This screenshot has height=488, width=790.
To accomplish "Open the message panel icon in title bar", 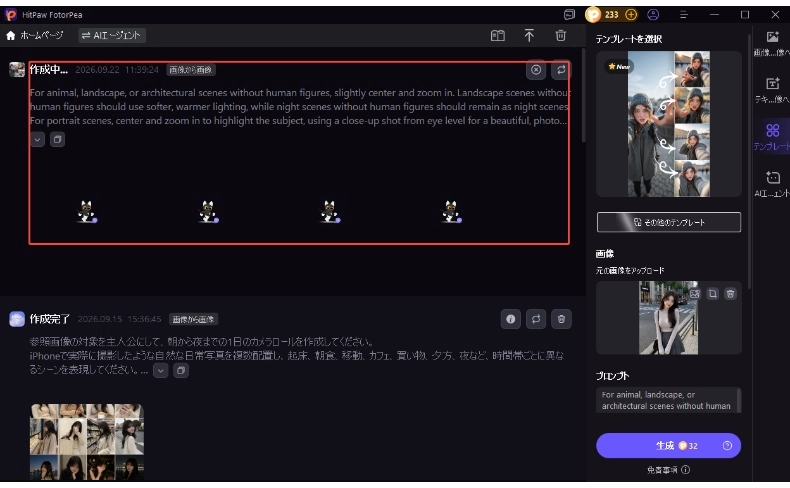I will 569,15.
